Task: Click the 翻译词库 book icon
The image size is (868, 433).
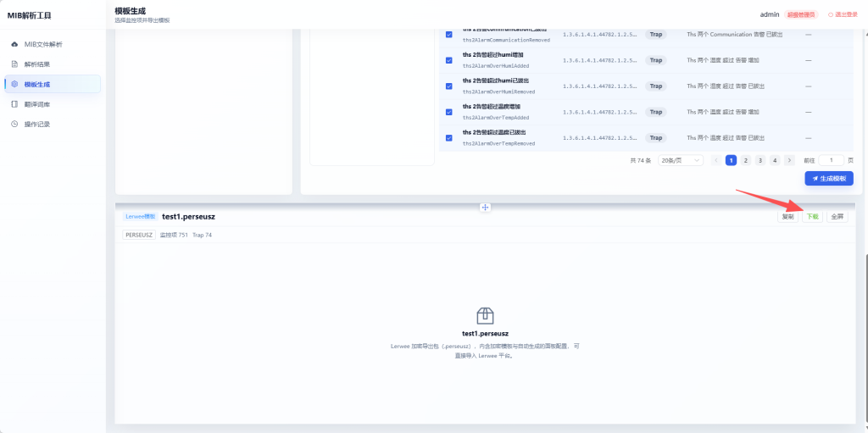Action: 14,104
